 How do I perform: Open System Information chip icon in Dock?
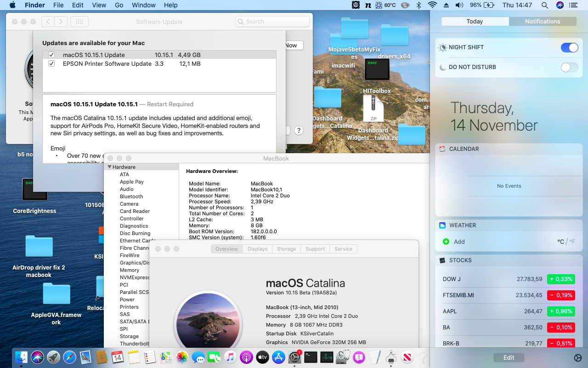(x=391, y=357)
